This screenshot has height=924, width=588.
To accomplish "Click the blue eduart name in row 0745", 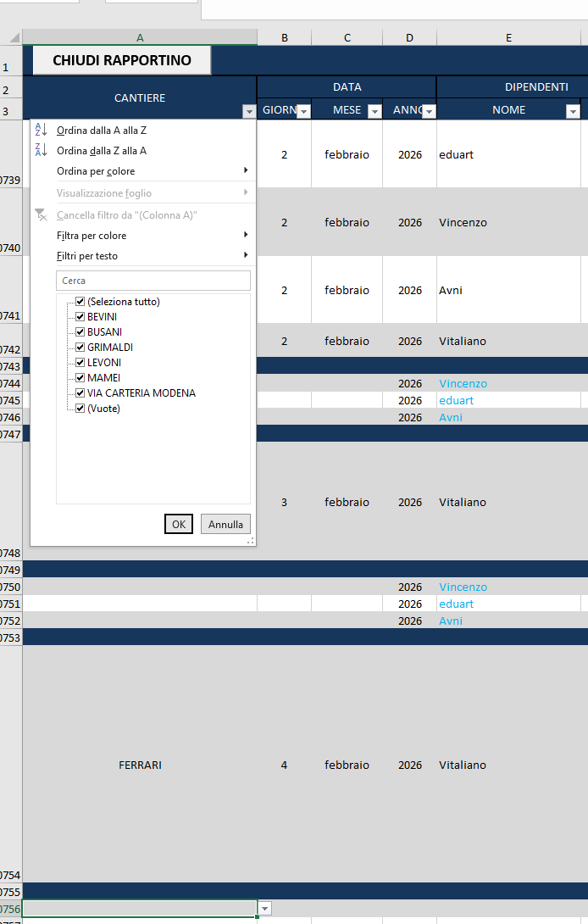I will click(456, 401).
